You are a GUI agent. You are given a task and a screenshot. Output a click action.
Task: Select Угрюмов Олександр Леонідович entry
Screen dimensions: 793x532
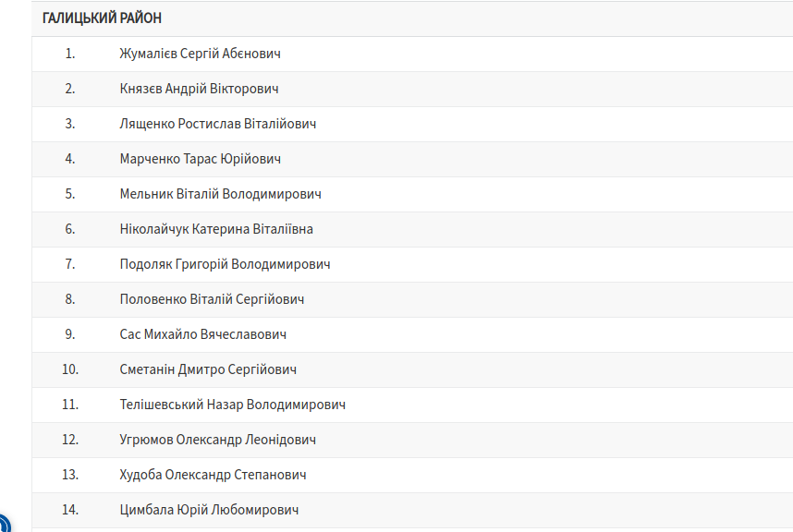[x=217, y=440]
